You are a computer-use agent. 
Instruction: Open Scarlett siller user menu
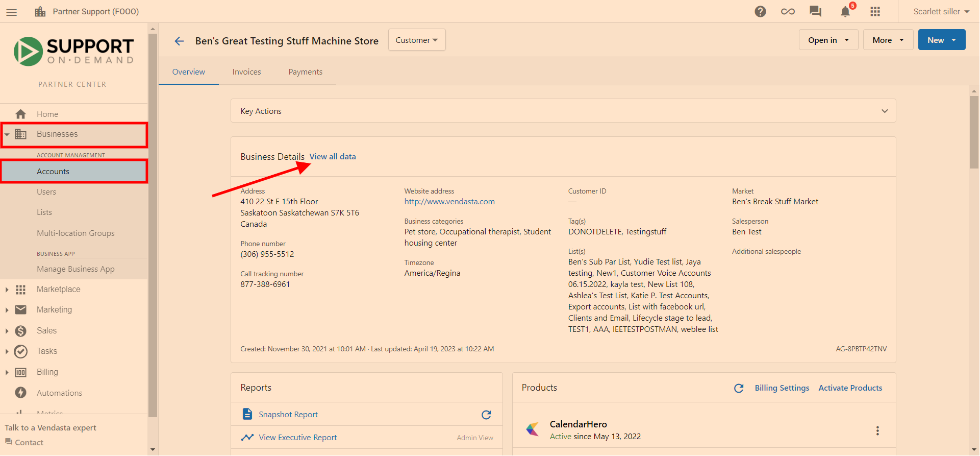coord(941,11)
